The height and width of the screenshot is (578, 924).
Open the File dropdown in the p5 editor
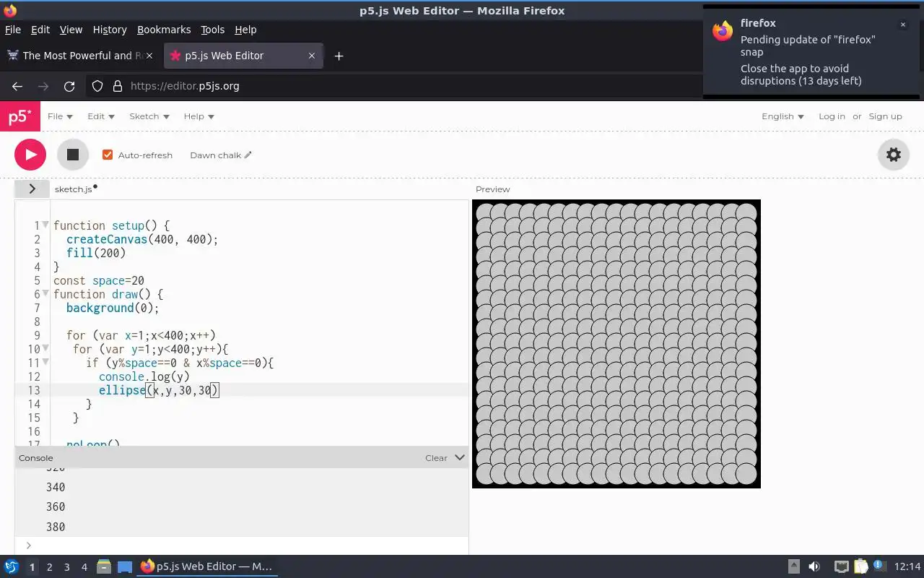click(x=60, y=116)
